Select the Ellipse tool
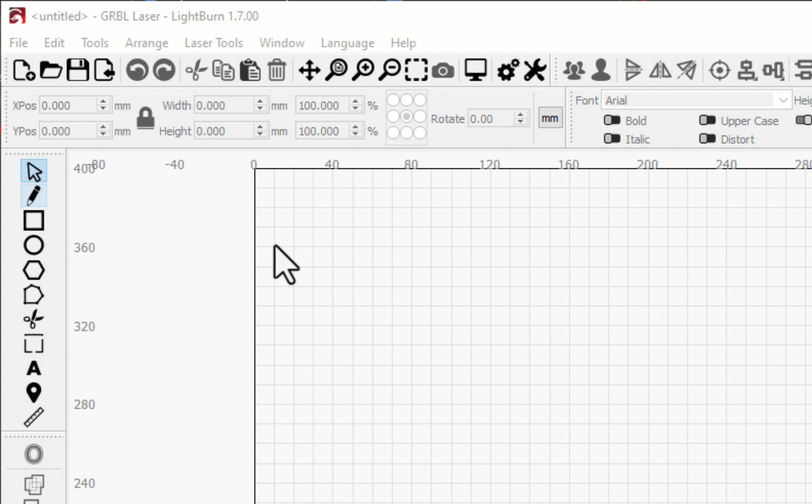 34,245
